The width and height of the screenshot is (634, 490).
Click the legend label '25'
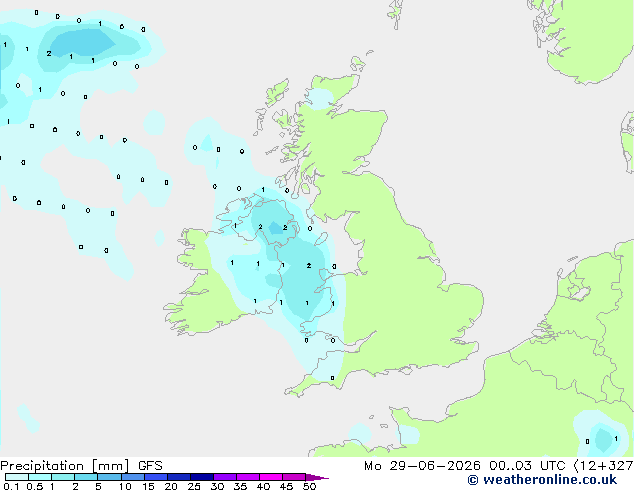coord(194,486)
